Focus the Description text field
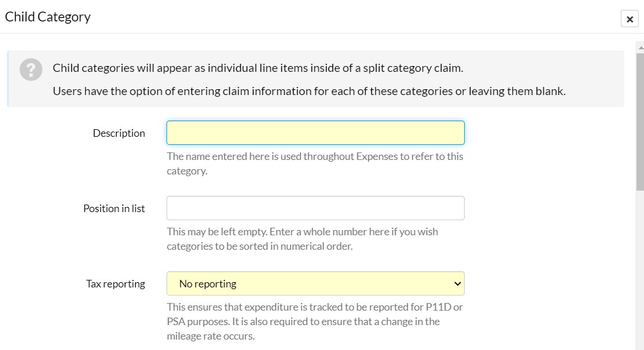This screenshot has width=644, height=350. click(316, 133)
